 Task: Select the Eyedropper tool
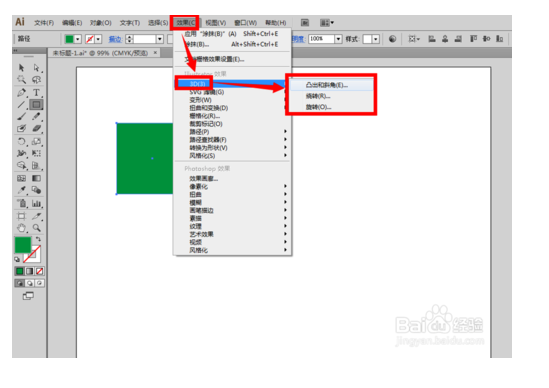coord(21,190)
